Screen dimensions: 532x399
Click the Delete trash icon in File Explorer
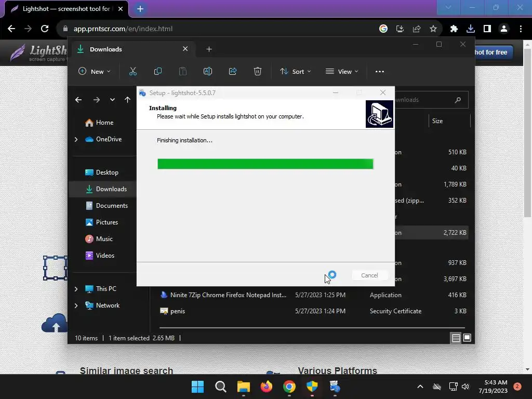[x=258, y=71]
